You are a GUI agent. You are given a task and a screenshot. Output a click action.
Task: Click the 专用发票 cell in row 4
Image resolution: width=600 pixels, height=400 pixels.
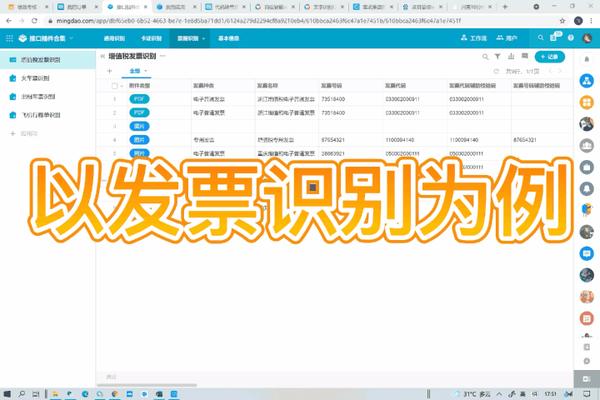(x=223, y=140)
